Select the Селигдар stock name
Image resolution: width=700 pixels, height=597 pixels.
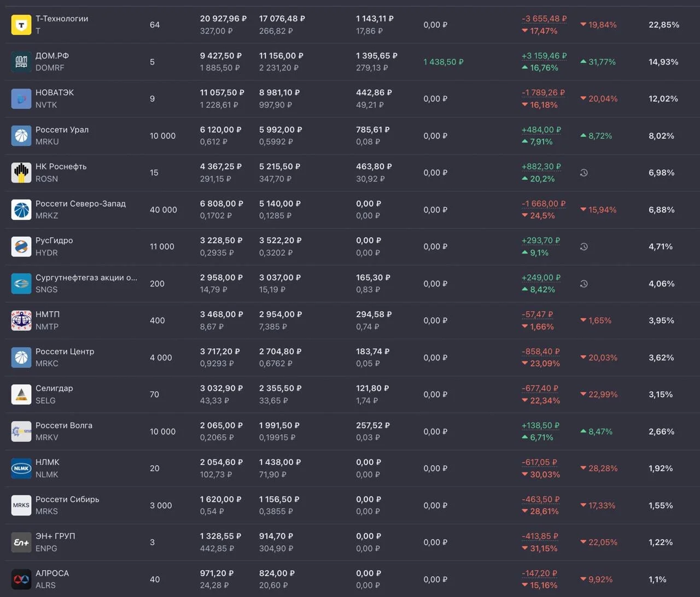54,388
